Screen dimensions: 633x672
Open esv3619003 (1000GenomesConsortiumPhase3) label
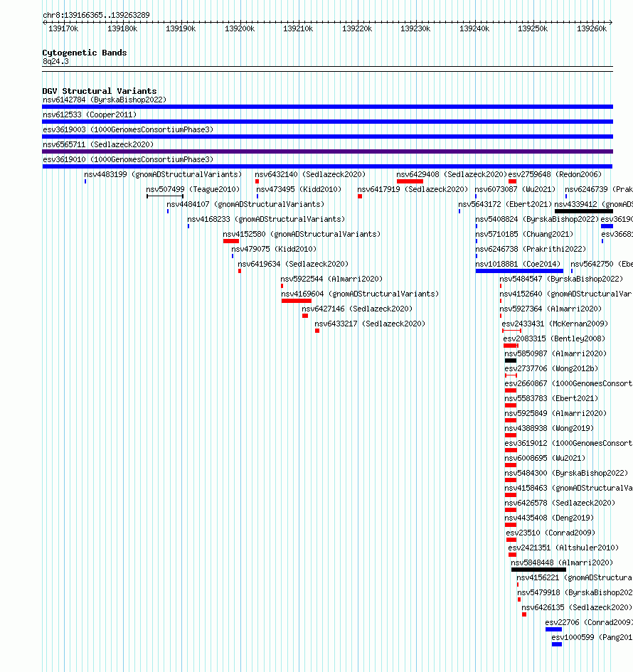click(128, 129)
